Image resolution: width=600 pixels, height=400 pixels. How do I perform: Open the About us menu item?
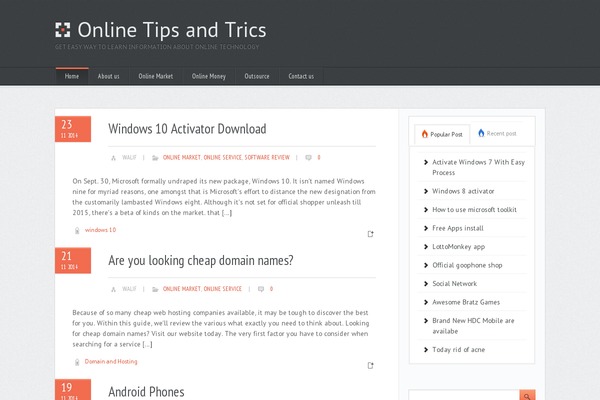[108, 76]
